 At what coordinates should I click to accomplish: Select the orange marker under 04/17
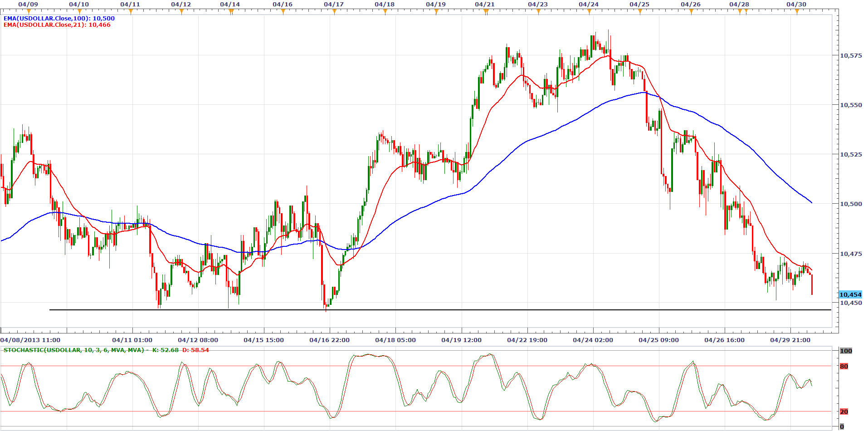(334, 12)
